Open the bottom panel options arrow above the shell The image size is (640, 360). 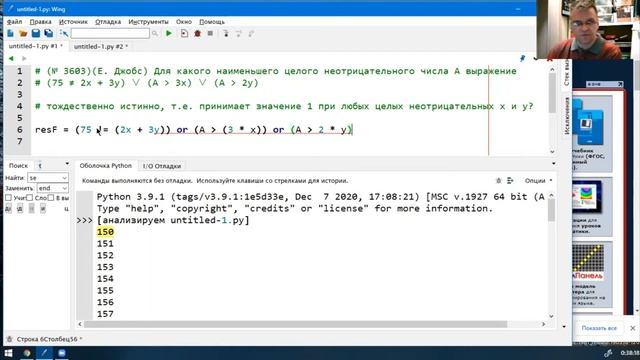(x=553, y=164)
